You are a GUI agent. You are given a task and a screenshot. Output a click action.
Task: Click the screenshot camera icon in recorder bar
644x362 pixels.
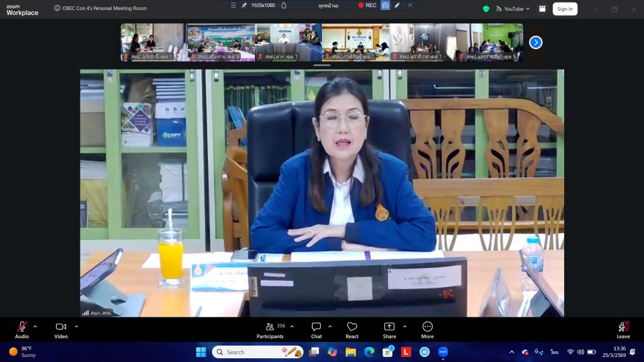(x=386, y=5)
